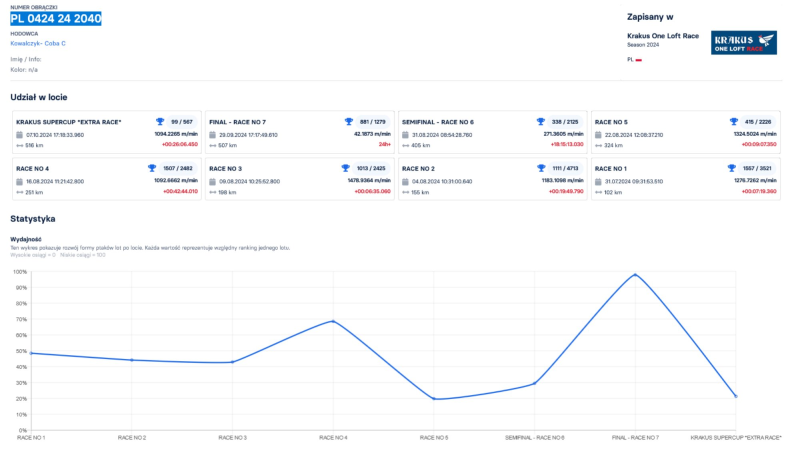
Task: Click the trophy icon in Krakus Supercup card
Action: [160, 121]
